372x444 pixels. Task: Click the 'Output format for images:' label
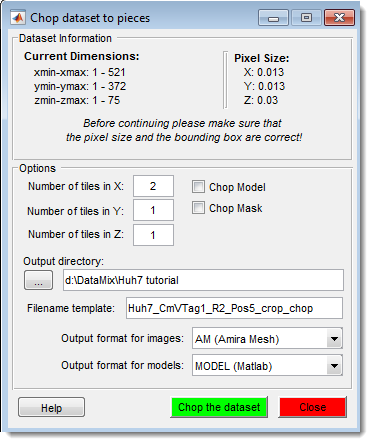pos(122,338)
